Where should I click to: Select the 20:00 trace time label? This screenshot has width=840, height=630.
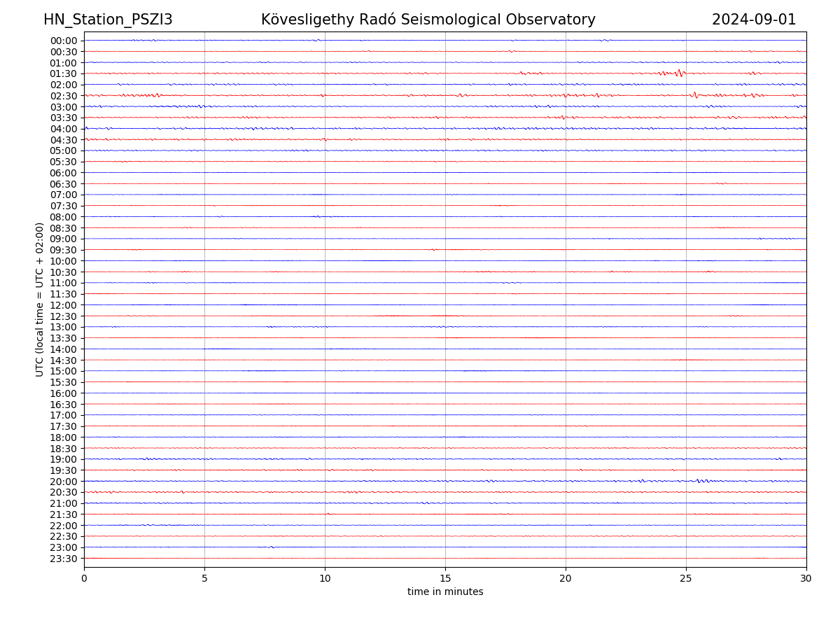point(64,482)
